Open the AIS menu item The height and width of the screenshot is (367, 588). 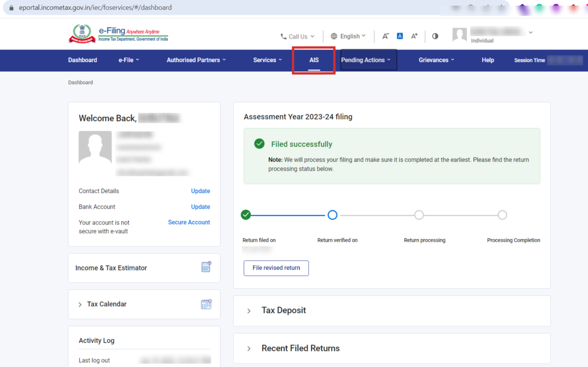(314, 60)
